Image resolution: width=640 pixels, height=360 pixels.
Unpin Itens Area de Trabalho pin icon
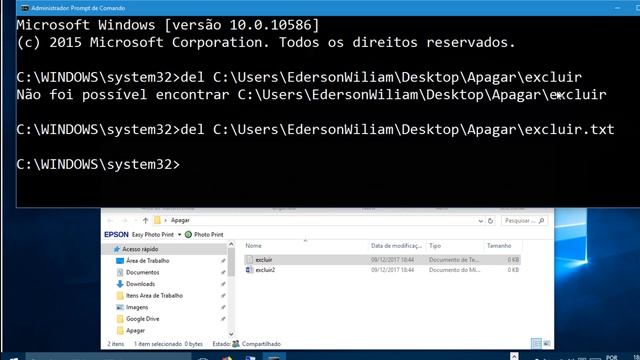pos(223,296)
